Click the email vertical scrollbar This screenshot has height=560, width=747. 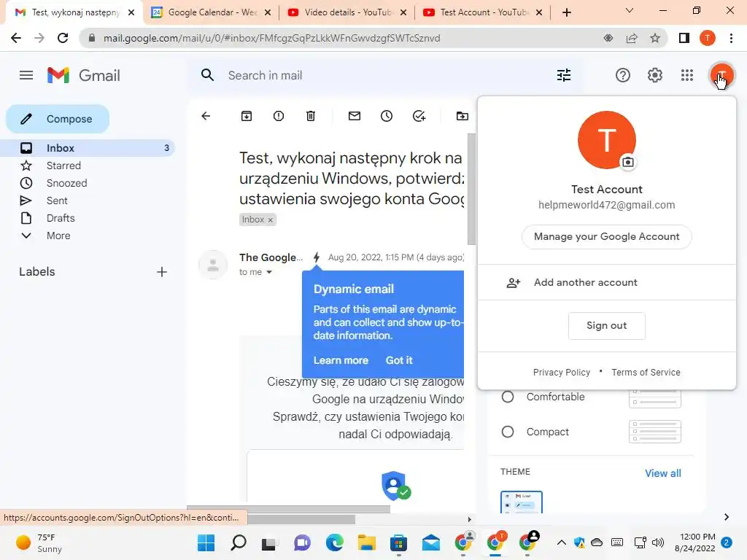pyautogui.click(x=471, y=189)
